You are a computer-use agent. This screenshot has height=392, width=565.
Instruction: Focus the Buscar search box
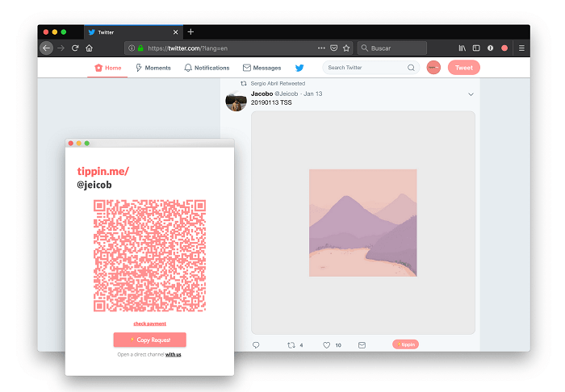(392, 48)
